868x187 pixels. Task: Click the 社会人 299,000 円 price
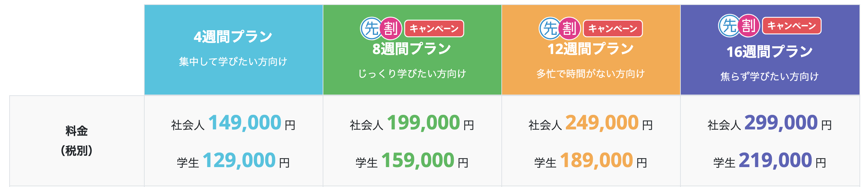click(x=770, y=123)
